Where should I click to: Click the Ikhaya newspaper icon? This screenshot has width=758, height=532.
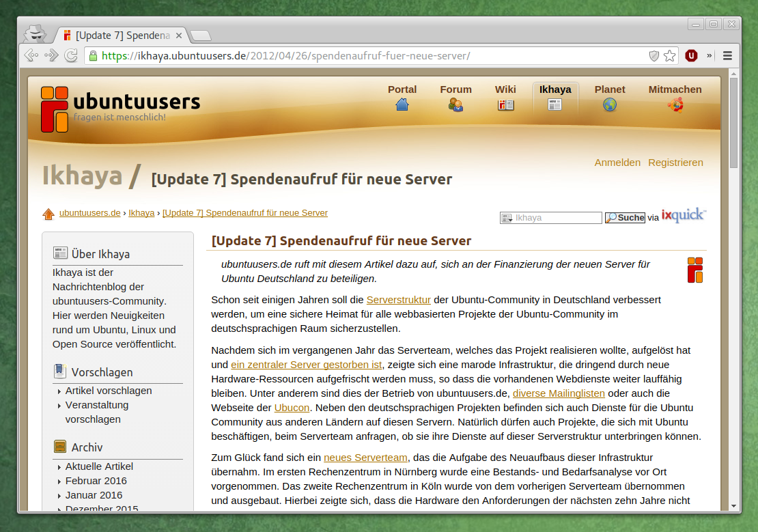(555, 104)
